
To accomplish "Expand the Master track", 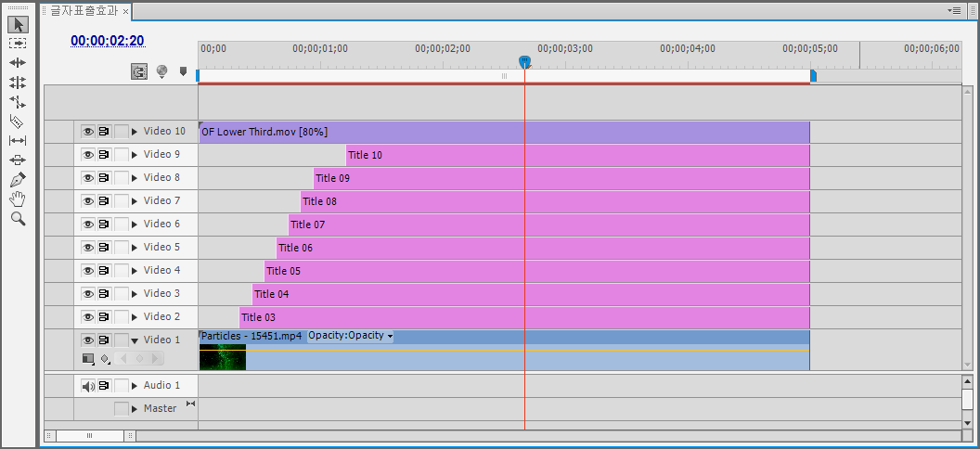I will (135, 409).
